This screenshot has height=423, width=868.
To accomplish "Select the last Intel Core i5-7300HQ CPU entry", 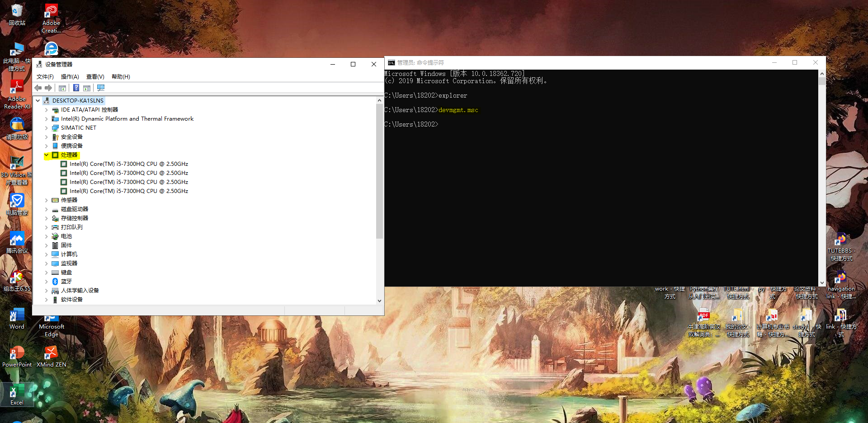I will [129, 191].
